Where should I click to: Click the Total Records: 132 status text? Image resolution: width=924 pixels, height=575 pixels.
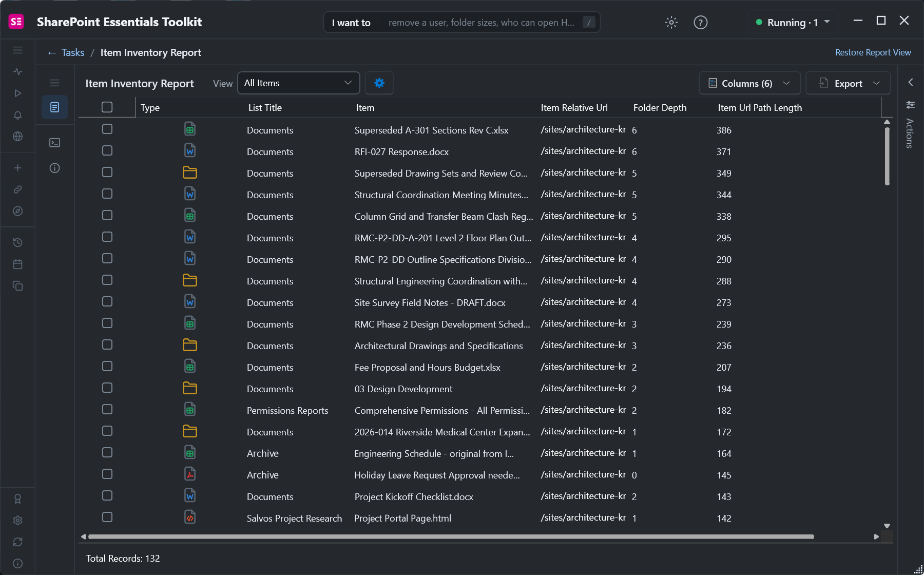click(123, 558)
